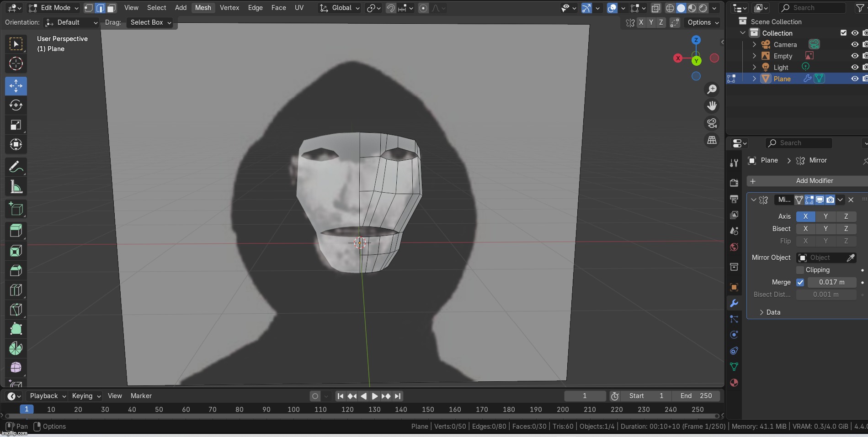This screenshot has height=437, width=868.
Task: Click the pan view hand icon
Action: pos(712,106)
